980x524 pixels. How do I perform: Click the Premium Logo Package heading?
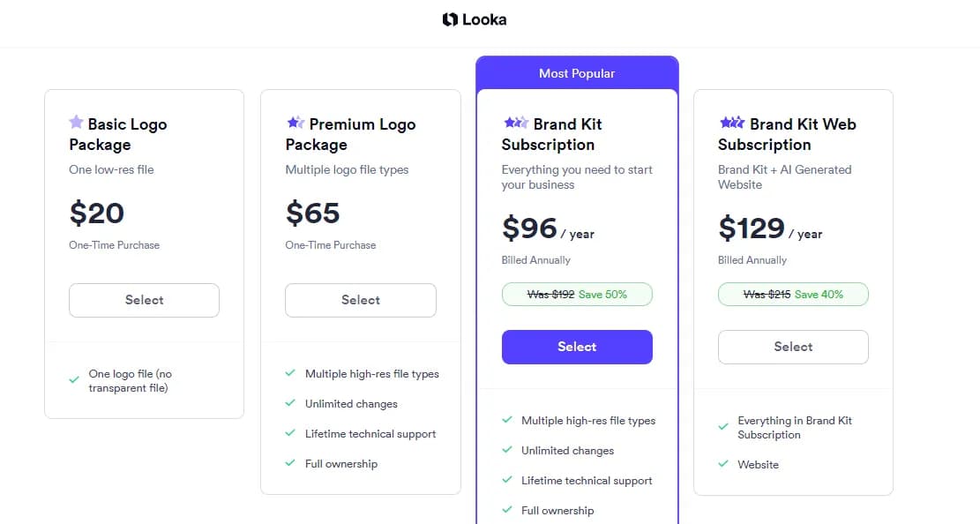351,134
